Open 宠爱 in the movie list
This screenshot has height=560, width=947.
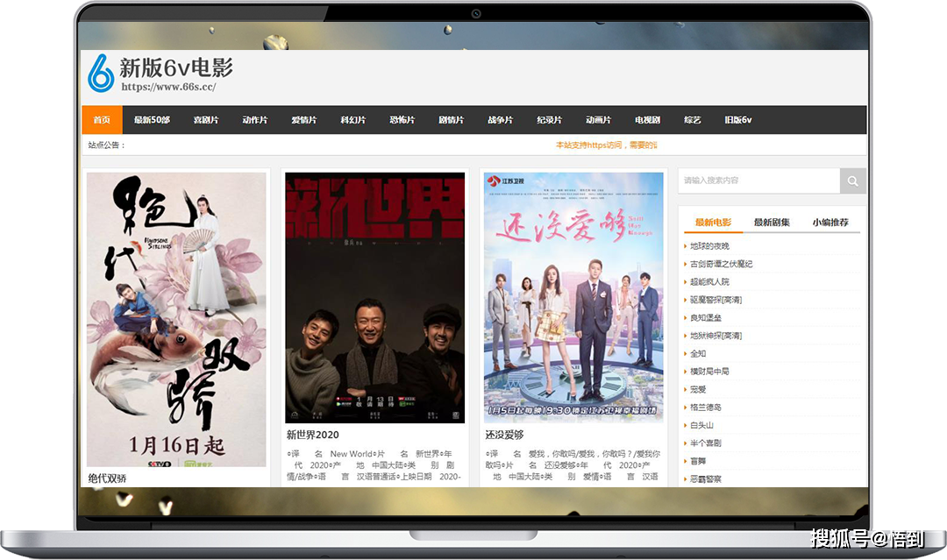(698, 389)
